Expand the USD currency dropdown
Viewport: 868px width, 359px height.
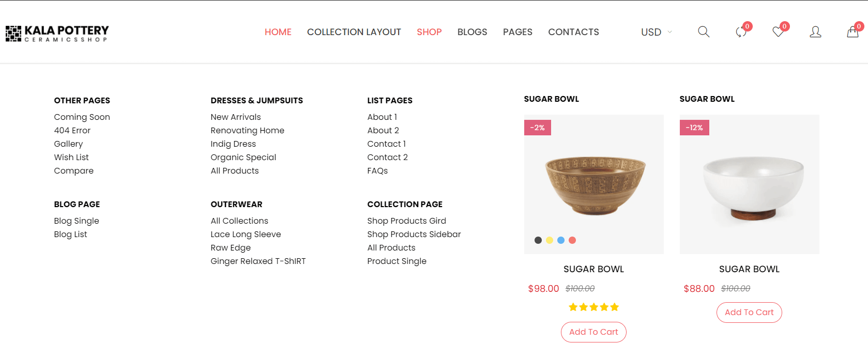pos(657,32)
